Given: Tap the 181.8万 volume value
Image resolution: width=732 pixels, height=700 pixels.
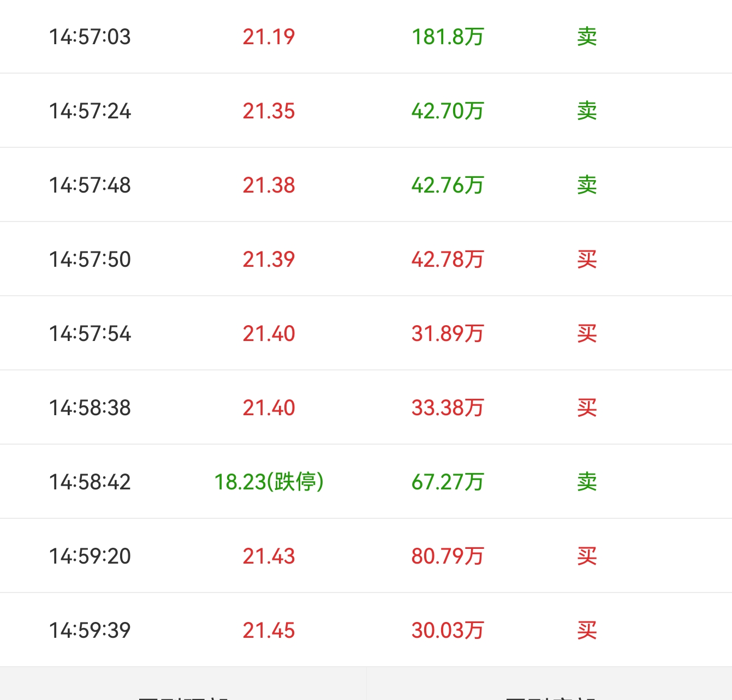Looking at the screenshot, I should point(448,37).
